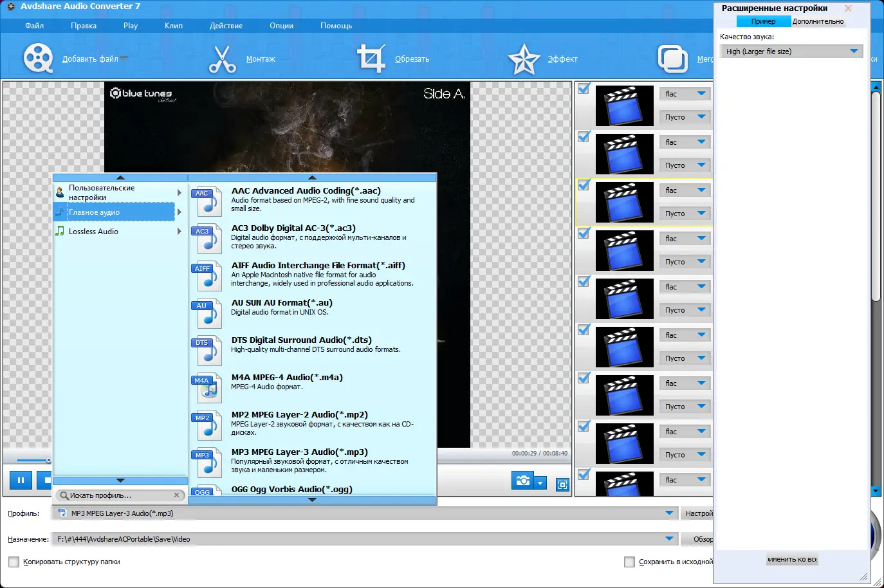The height and width of the screenshot is (588, 884).
Task: Select AAC Advanced Audio Coding format
Action: tap(306, 191)
